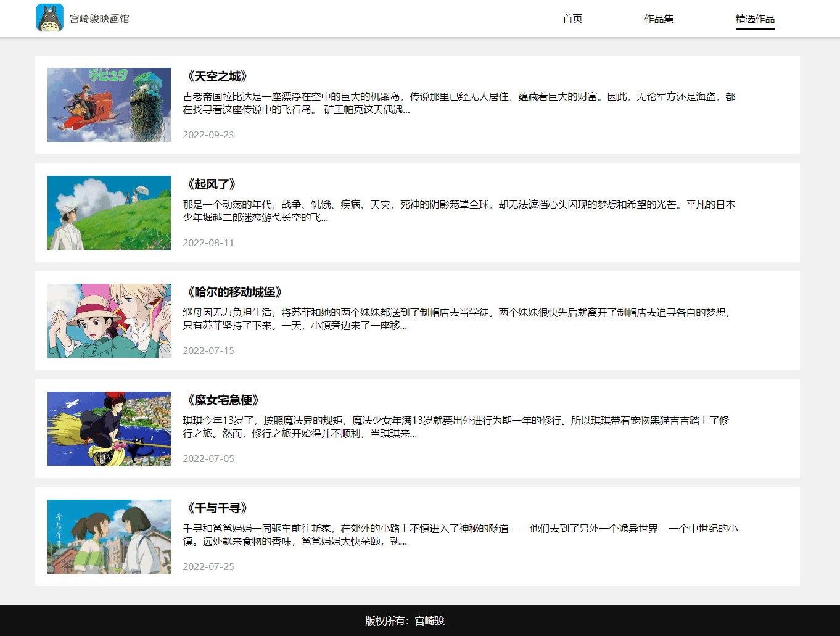Screen dimensions: 840x636
Task: Click description starting 继母因无力负担生活
Action: (x=457, y=319)
